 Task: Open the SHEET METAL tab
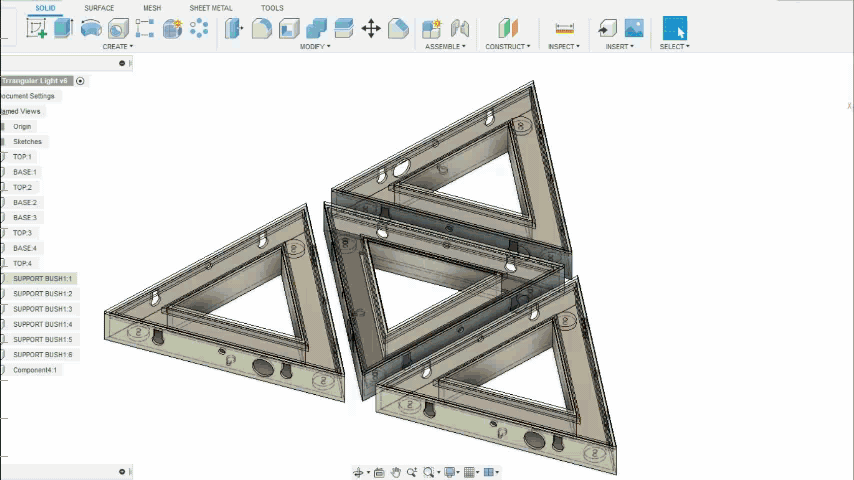pyautogui.click(x=211, y=8)
